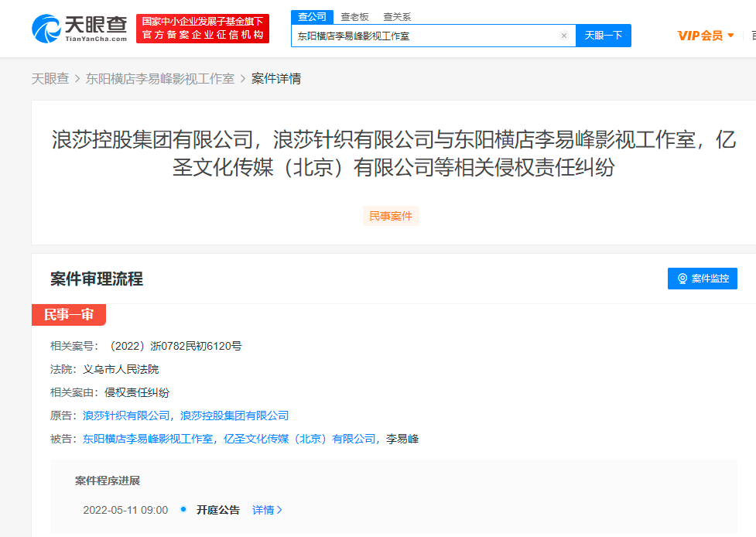Open defendant 亿圣文化传媒（北京）有限公司 link
756x537 pixels.
click(299, 439)
